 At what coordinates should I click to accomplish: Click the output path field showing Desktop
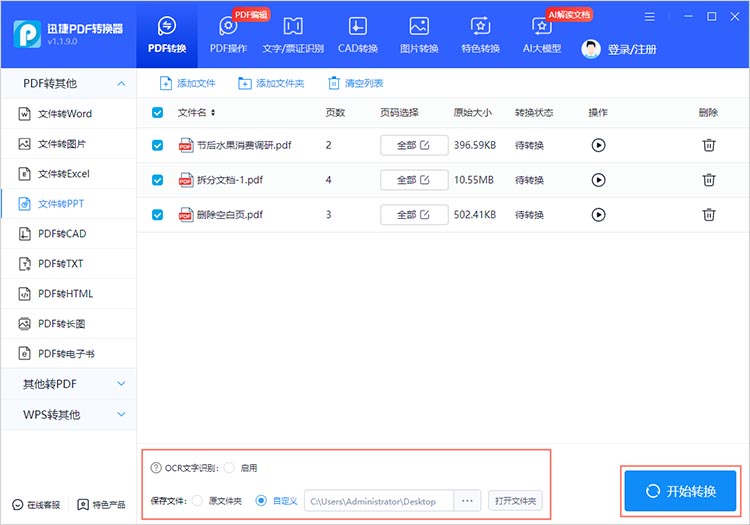(x=380, y=501)
